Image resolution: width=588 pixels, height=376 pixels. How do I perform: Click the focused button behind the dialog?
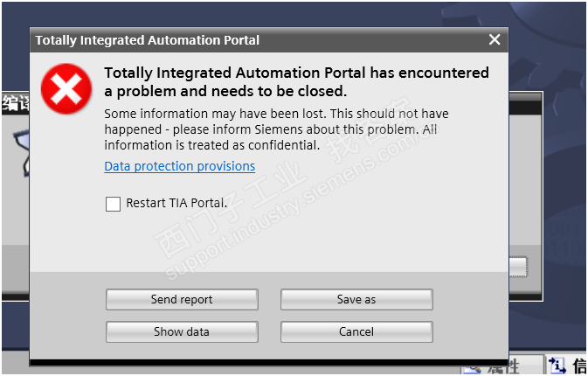518,266
